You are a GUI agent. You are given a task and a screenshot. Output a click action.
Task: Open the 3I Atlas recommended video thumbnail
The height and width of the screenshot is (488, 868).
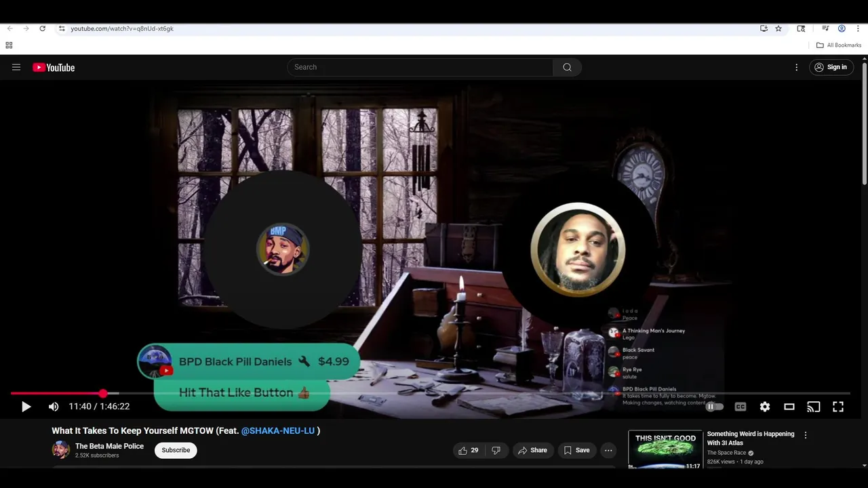point(665,449)
